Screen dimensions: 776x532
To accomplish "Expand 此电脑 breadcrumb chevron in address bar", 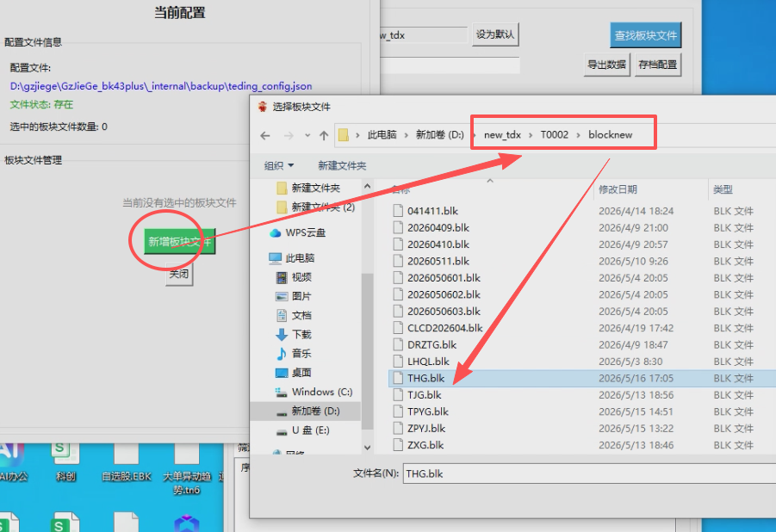I will [x=406, y=135].
